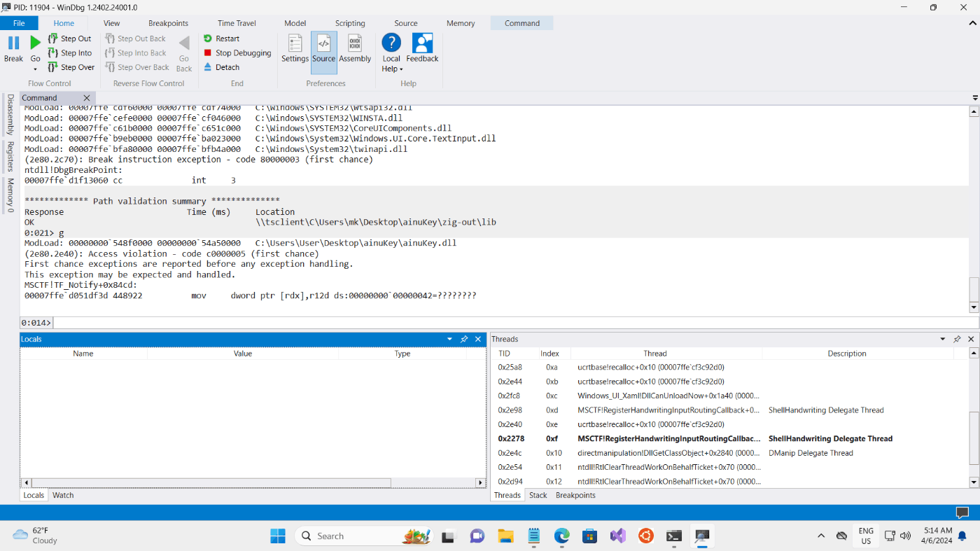Show hidden tray icons chevron

point(821,536)
